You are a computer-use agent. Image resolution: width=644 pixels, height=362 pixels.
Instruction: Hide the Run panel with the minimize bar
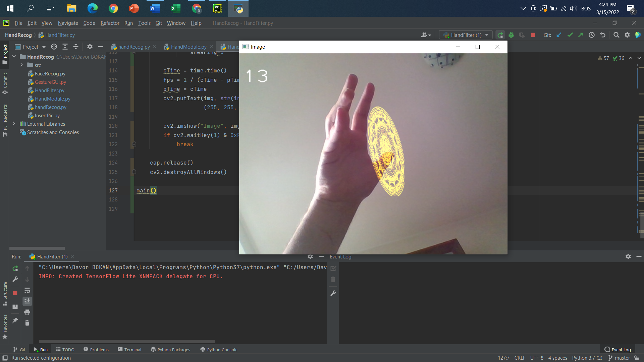(321, 257)
